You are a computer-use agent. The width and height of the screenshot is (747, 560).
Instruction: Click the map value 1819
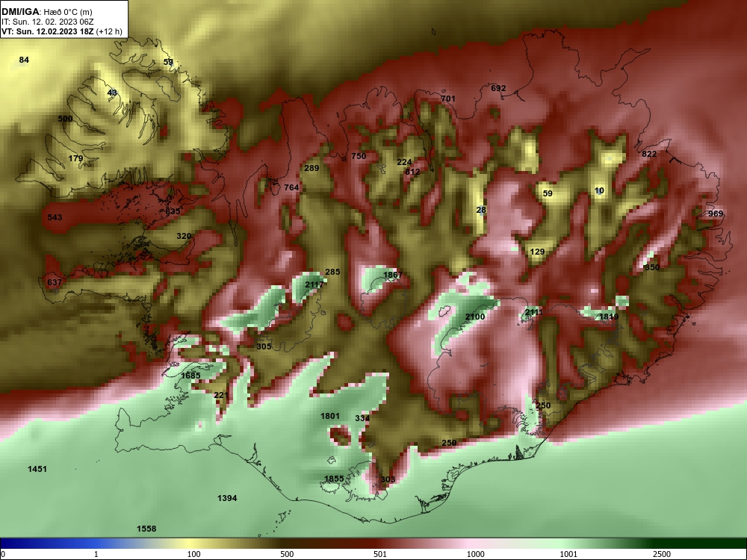(x=609, y=317)
